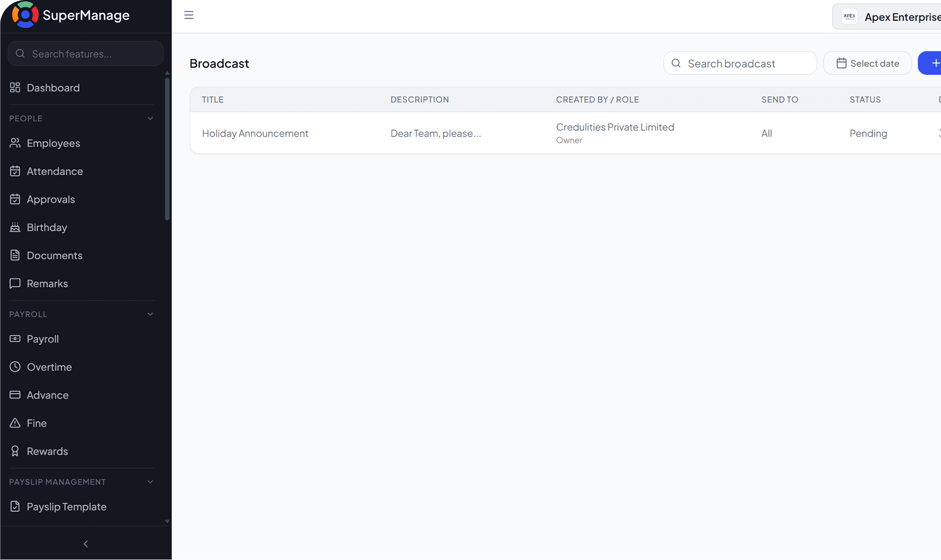941x560 pixels.
Task: Click the Dashboard grid icon
Action: point(15,88)
